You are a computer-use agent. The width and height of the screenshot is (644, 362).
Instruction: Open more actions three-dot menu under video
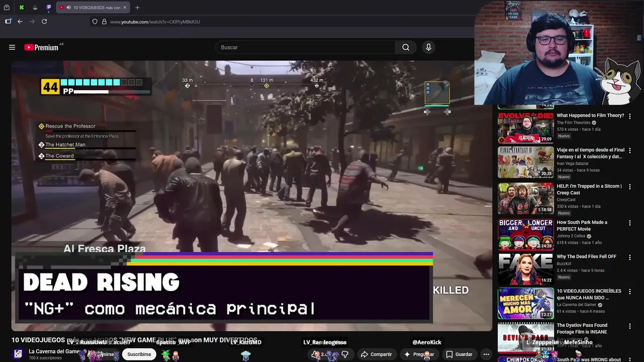pos(486,354)
